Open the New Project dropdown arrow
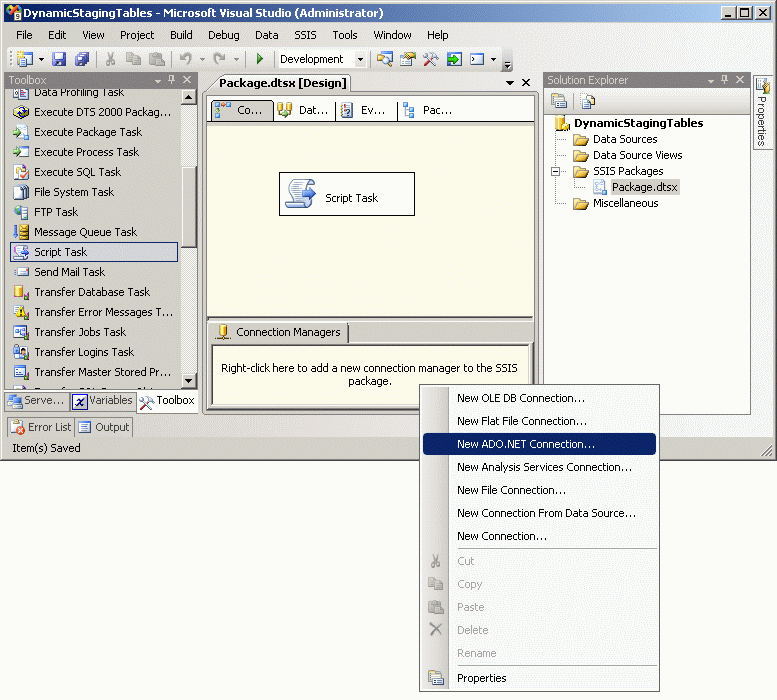Image resolution: width=777 pixels, height=700 pixels. pyautogui.click(x=41, y=59)
